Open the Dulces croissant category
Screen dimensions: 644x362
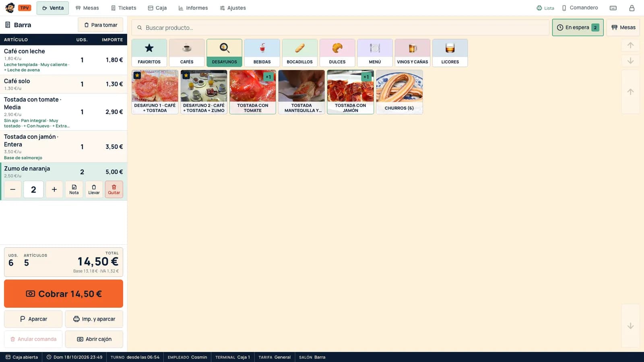click(337, 53)
